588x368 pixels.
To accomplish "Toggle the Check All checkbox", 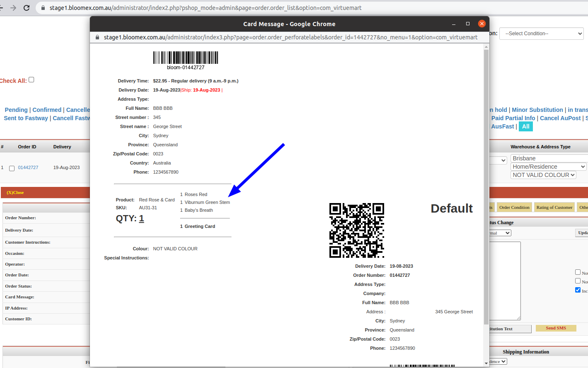I will 31,80.
